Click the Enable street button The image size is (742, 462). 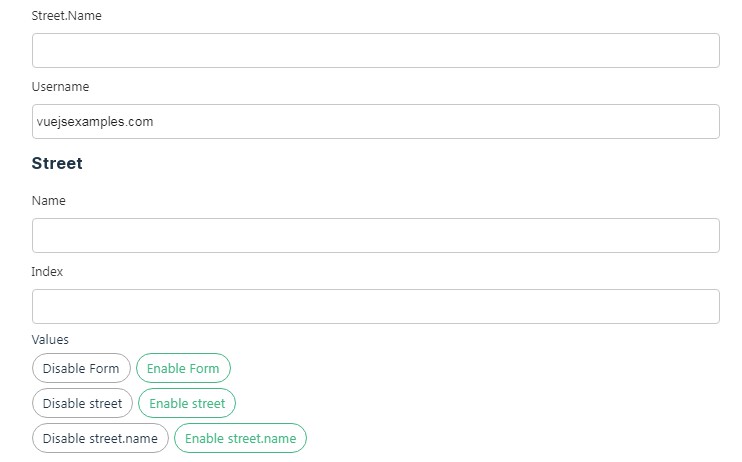coord(187,403)
